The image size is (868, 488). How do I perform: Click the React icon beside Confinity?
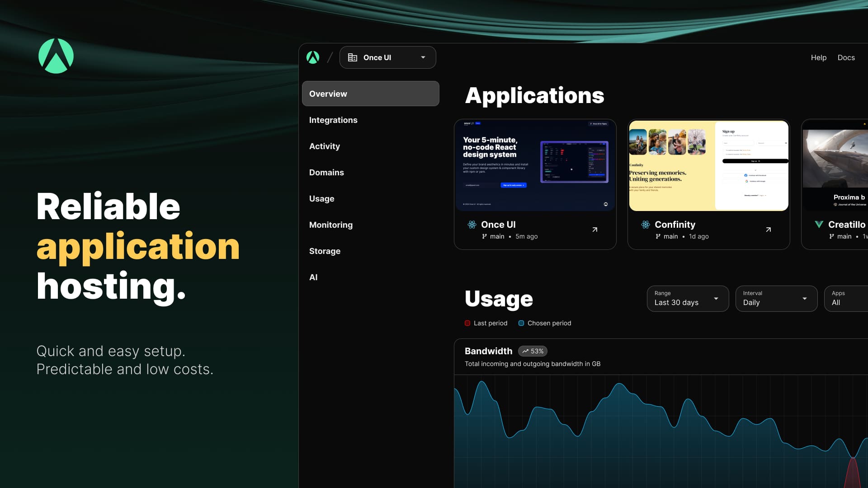tap(646, 225)
